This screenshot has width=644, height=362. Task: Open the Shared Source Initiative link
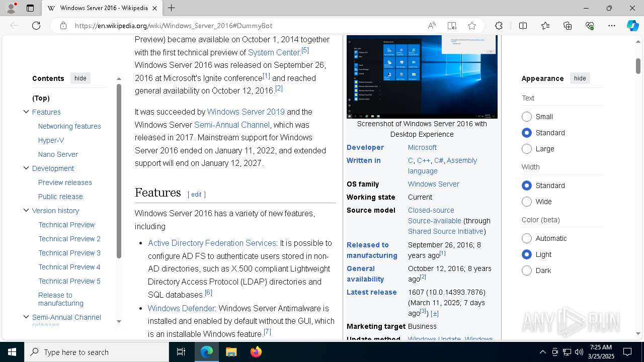(x=446, y=231)
